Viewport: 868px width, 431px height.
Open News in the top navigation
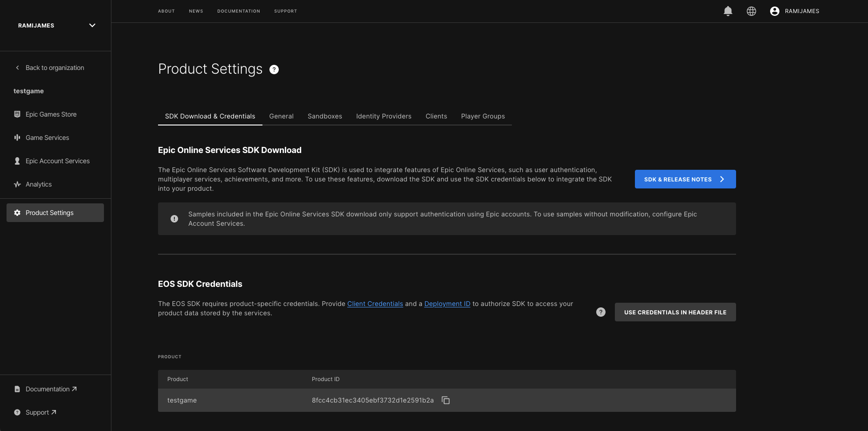[x=196, y=11]
